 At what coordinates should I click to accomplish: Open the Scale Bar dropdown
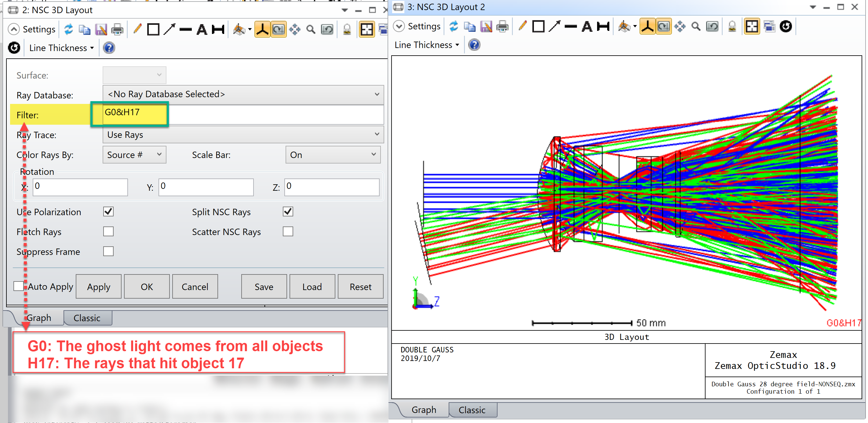(x=333, y=155)
